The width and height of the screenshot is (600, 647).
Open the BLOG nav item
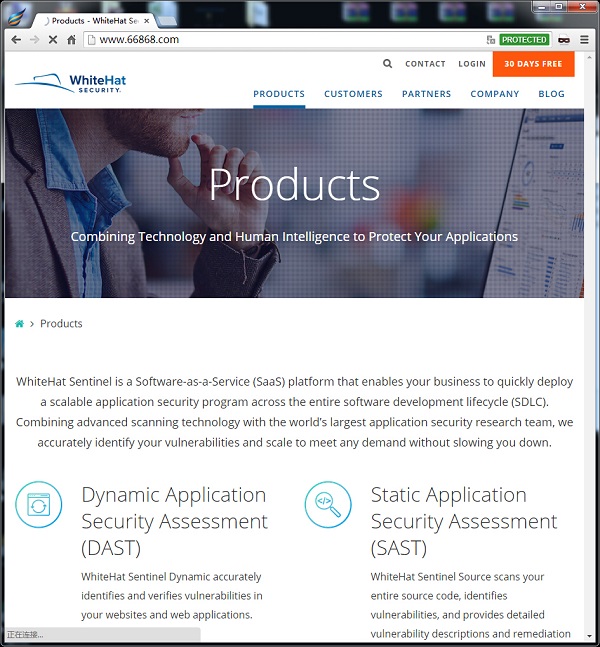coord(551,94)
